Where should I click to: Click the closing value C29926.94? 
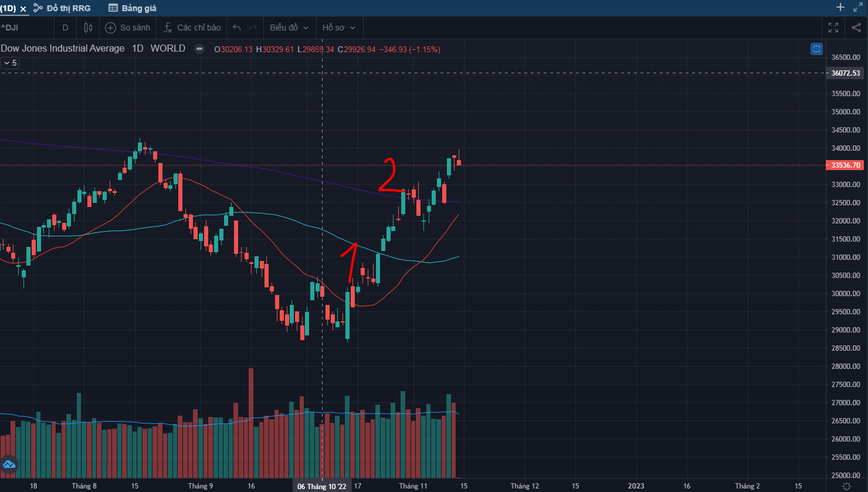tap(356, 49)
